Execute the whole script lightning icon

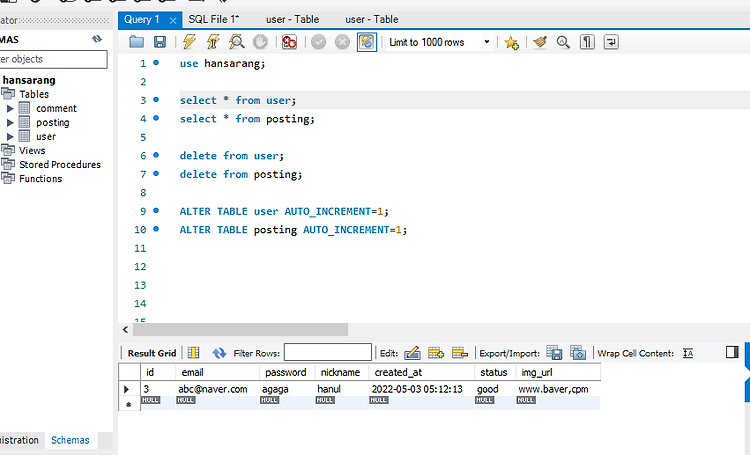189,42
